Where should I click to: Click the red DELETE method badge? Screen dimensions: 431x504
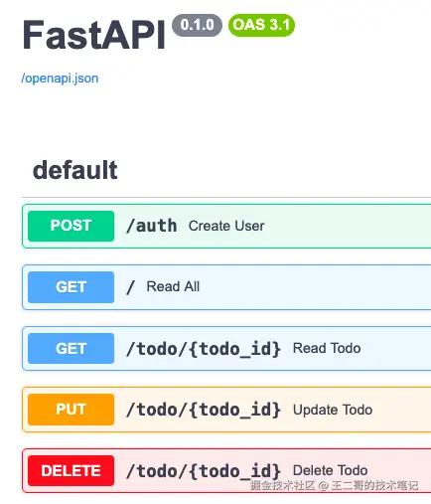71,470
